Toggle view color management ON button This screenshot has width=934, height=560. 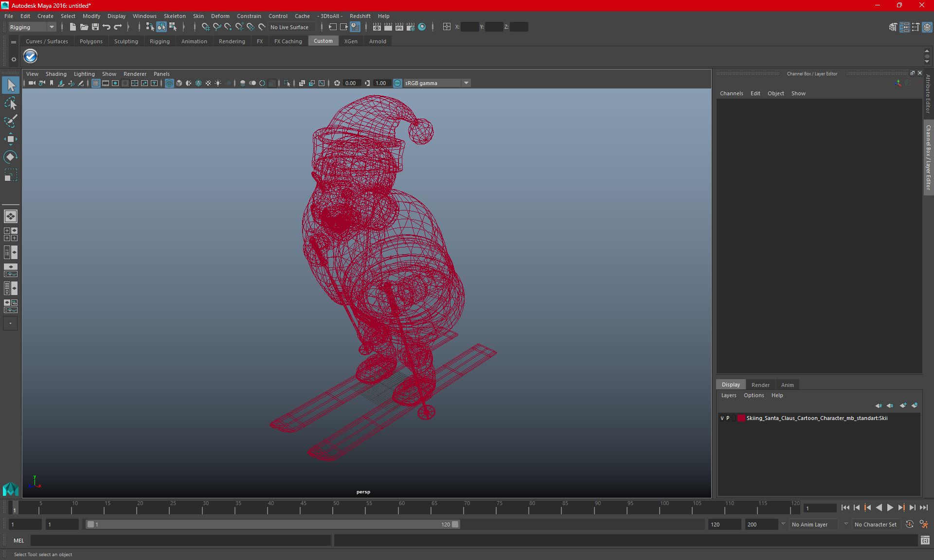click(397, 83)
